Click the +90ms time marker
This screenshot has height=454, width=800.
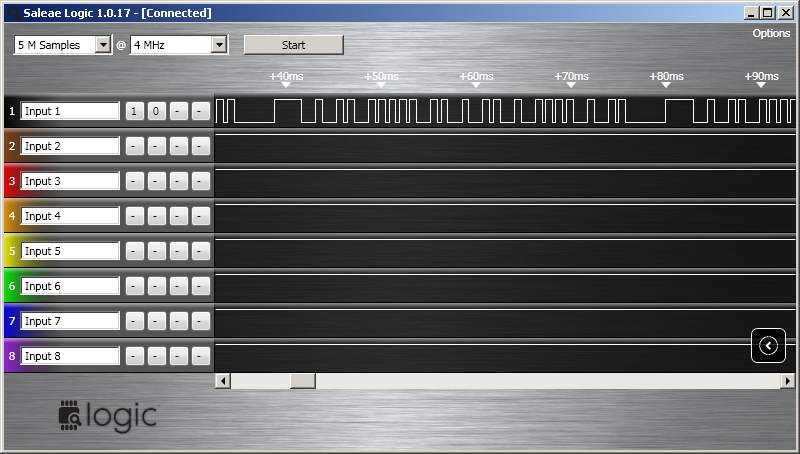761,77
